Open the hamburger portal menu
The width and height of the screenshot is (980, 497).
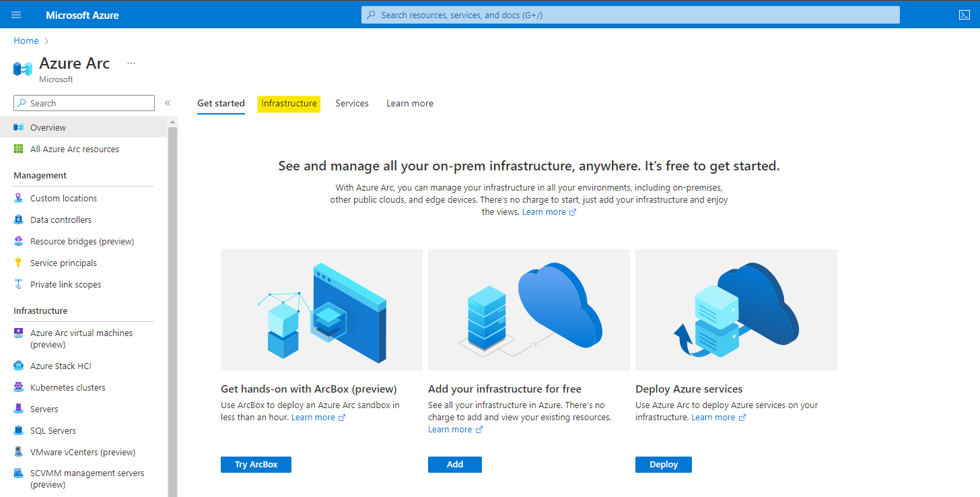(16, 15)
